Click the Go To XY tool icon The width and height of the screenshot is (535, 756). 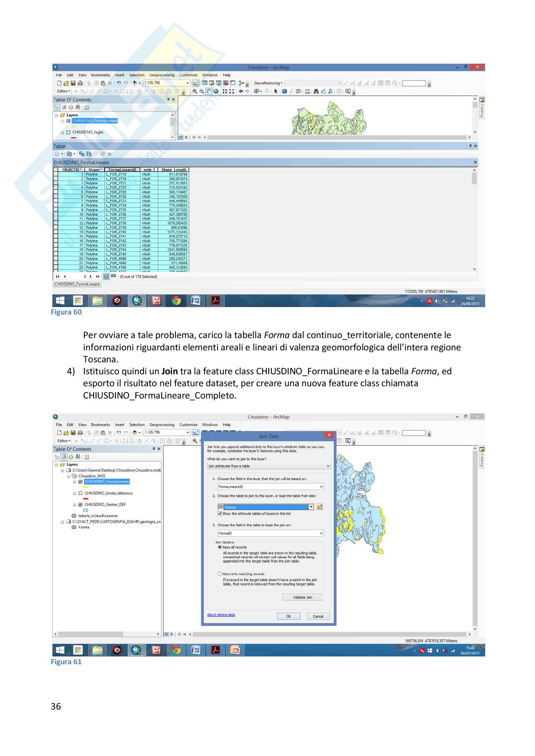click(x=330, y=91)
